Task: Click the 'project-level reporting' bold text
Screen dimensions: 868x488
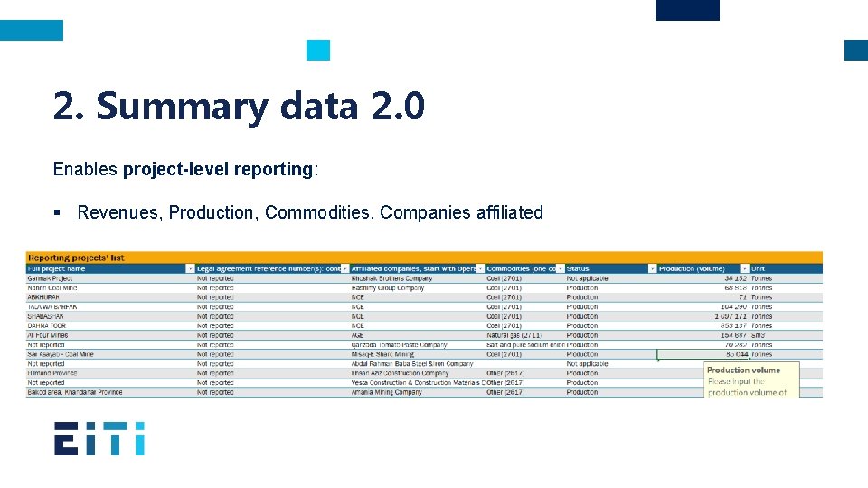Action: coord(218,169)
